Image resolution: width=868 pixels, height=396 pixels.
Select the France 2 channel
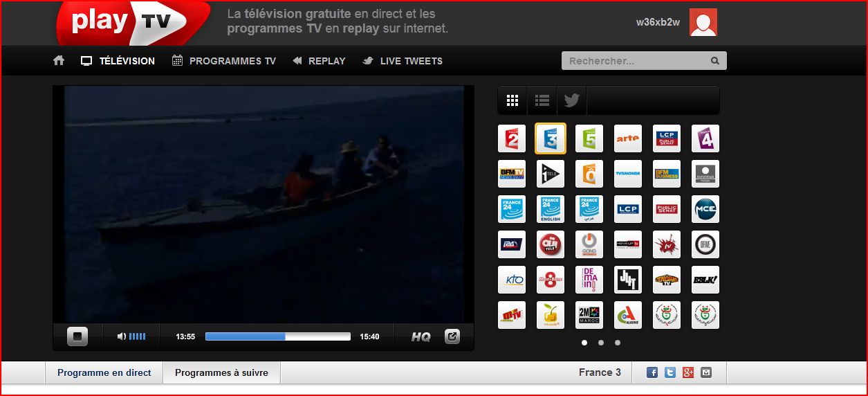[512, 138]
